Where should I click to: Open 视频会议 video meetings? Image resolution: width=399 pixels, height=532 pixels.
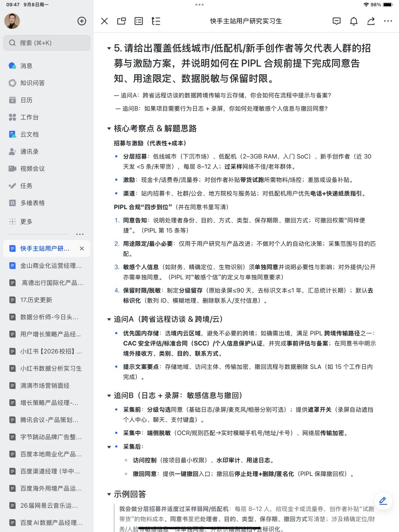47,169
